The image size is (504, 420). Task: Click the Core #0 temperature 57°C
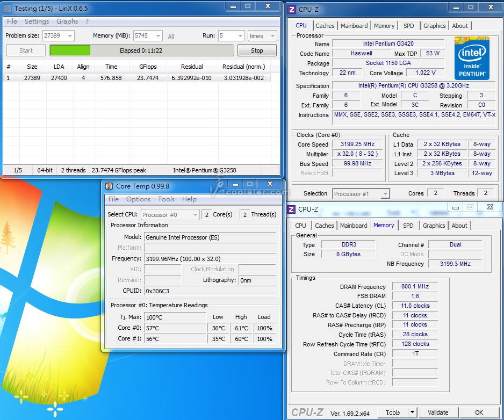click(x=175, y=328)
